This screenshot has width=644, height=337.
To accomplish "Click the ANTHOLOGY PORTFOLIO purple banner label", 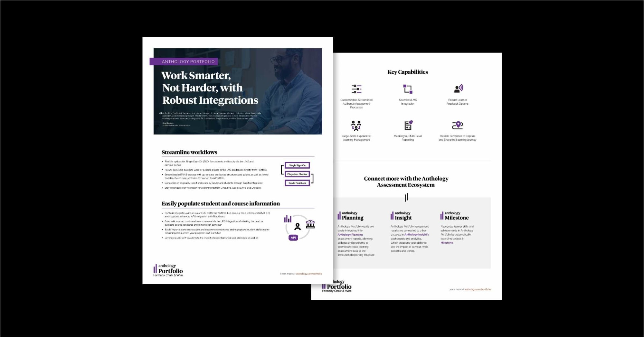I will [184, 61].
